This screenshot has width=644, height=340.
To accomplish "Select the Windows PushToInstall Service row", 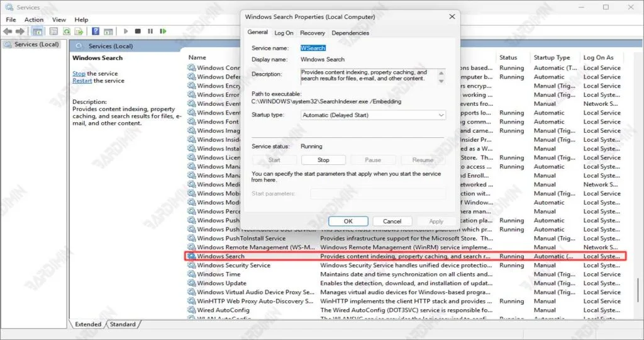I will point(406,239).
